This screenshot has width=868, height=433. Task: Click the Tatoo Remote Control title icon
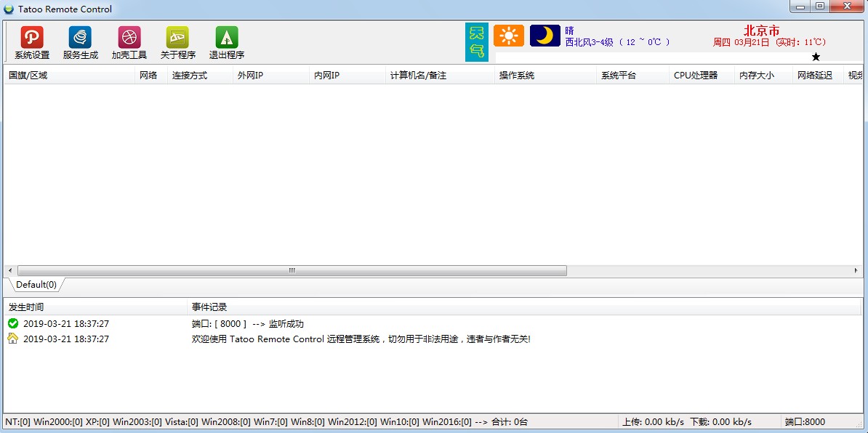(8, 9)
